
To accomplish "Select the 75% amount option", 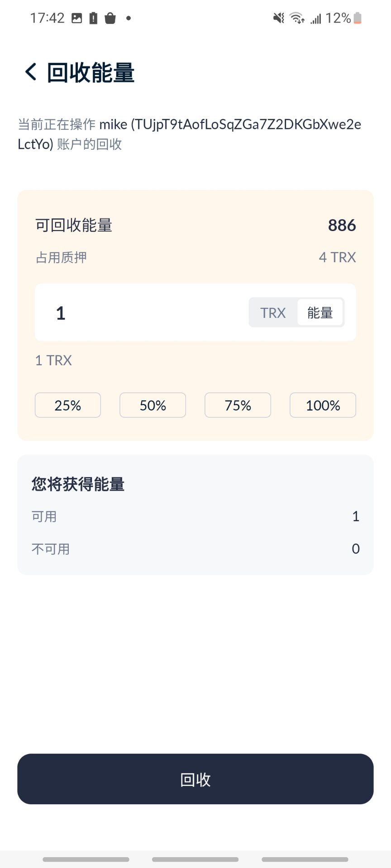I will tap(238, 405).
